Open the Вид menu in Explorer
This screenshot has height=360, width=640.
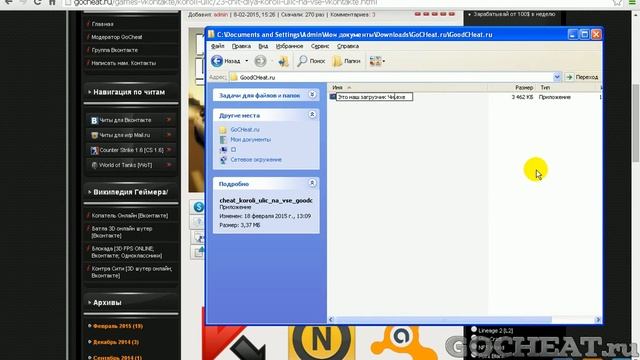263,46
